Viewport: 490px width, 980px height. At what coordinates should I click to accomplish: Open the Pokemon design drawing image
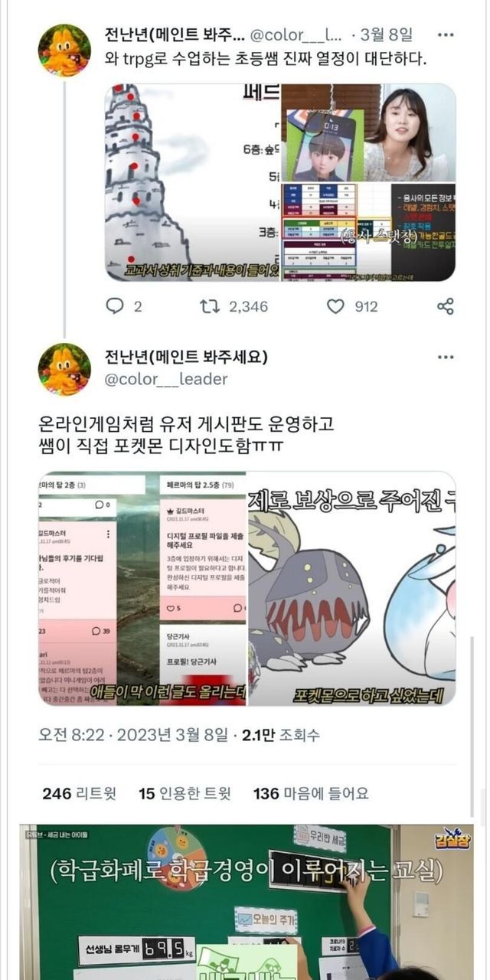point(351,589)
